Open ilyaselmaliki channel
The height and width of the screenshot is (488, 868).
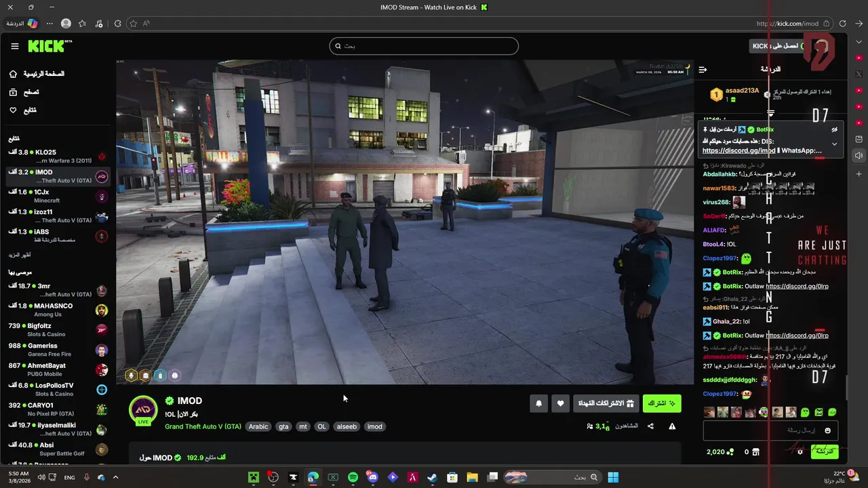point(58,429)
